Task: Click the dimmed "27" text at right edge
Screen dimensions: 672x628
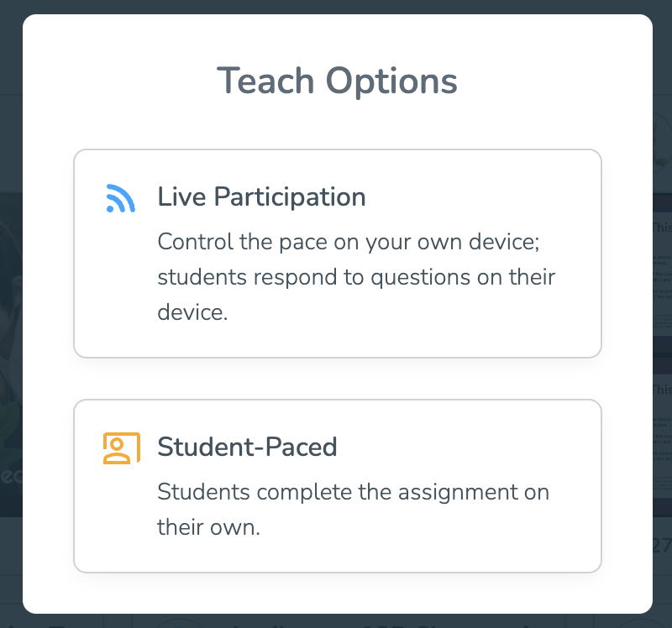Action: (662, 546)
